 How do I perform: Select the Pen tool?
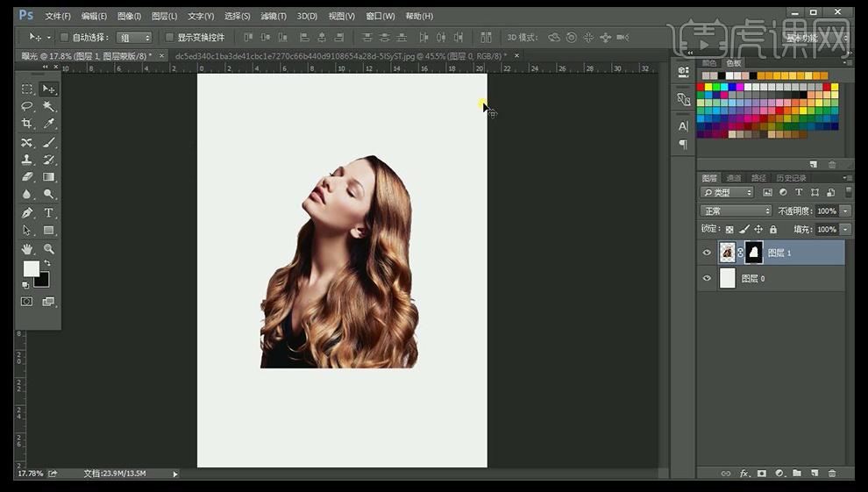point(27,213)
